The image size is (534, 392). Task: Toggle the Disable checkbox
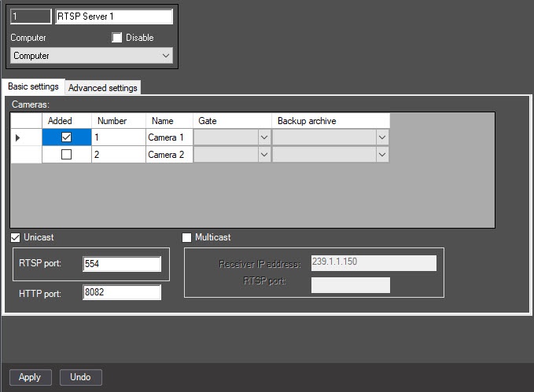(117, 38)
